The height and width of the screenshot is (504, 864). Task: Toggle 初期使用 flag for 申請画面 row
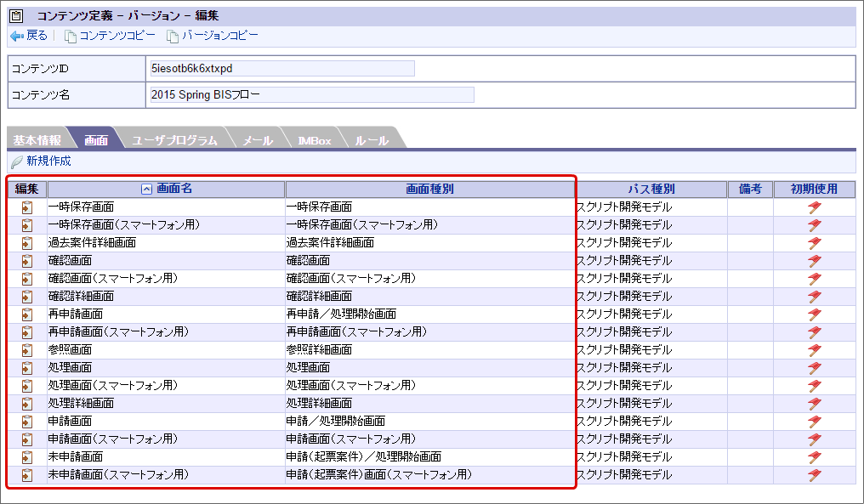click(814, 422)
